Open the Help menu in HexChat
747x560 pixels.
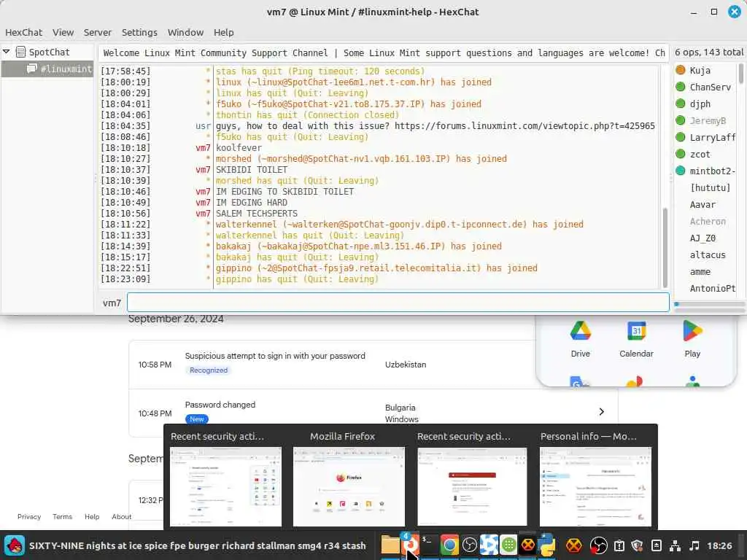pos(223,32)
